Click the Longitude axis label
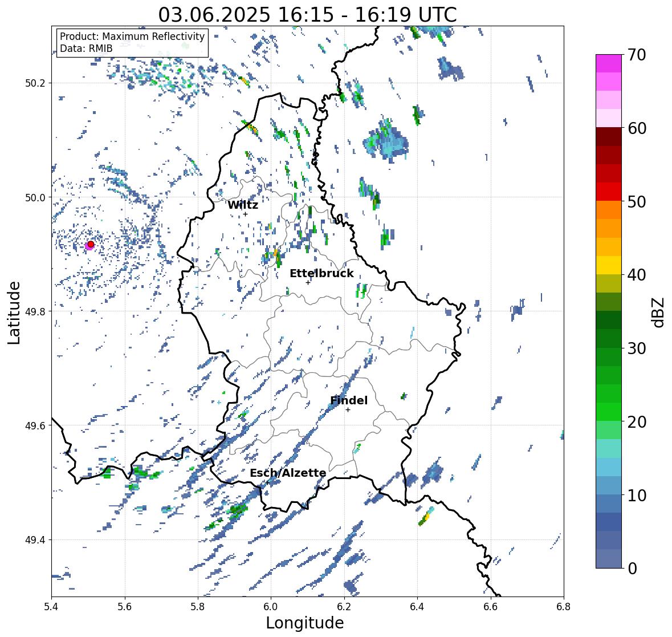Viewport: 672px width, 637px height. pyautogui.click(x=305, y=623)
